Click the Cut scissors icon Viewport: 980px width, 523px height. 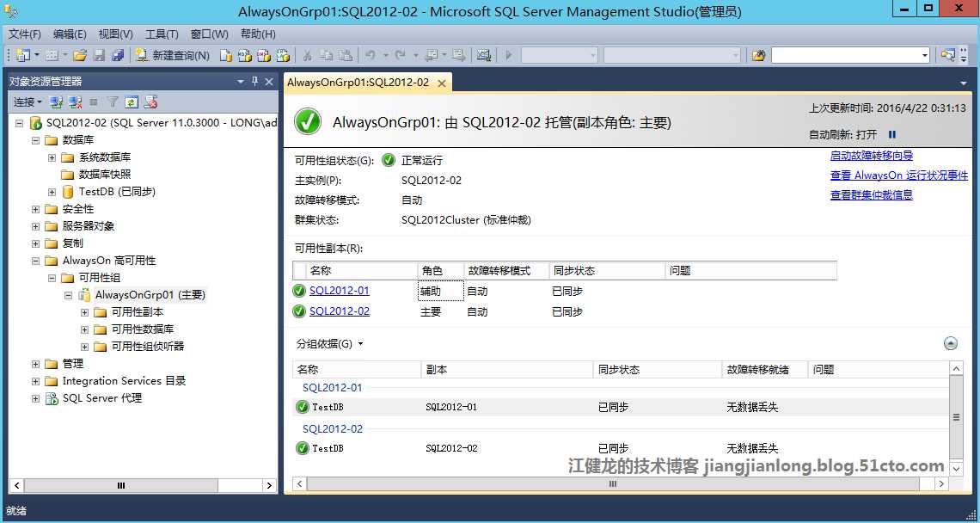(307, 56)
